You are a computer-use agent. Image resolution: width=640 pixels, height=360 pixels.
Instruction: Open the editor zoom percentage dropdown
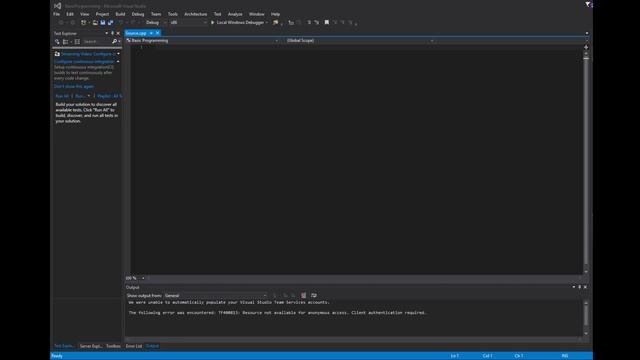[143, 278]
